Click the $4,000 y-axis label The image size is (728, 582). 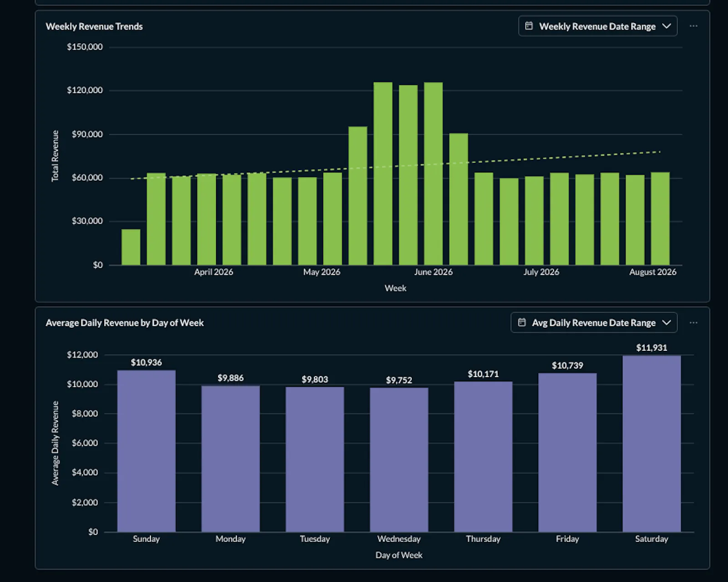(85, 472)
